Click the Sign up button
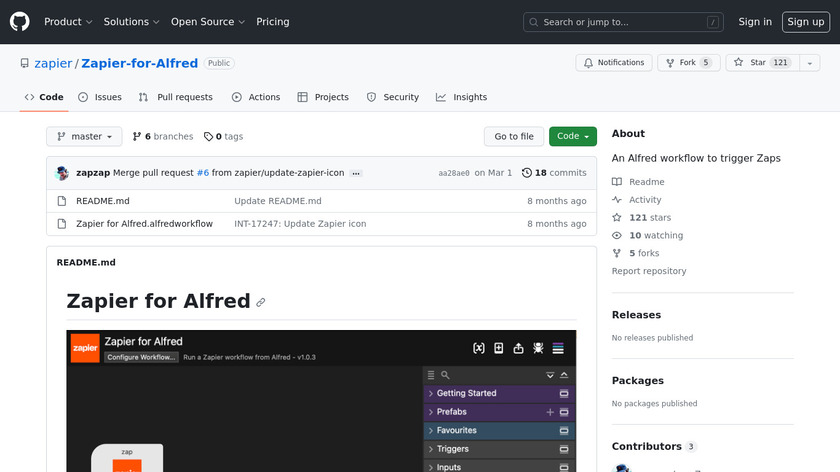This screenshot has width=840, height=472. click(806, 22)
